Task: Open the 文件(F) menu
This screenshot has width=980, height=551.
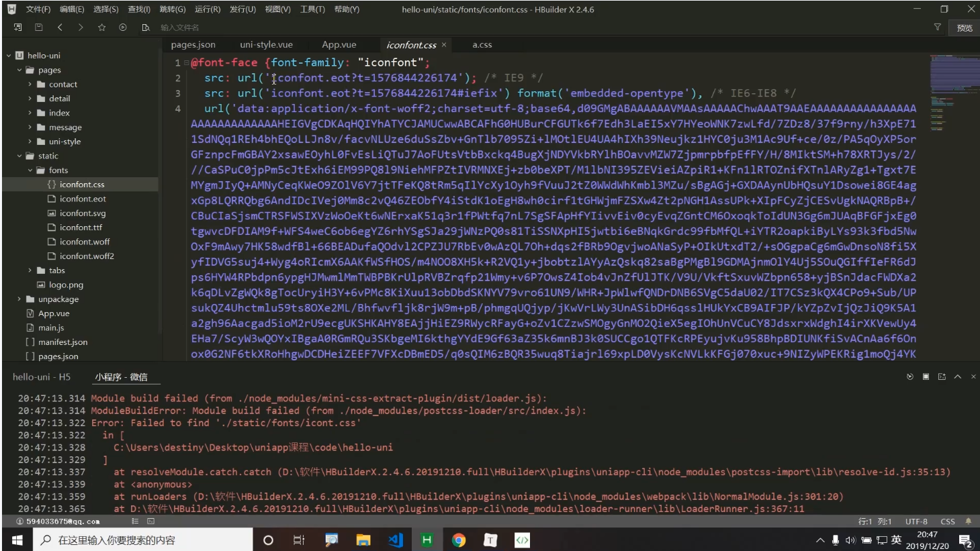Action: click(38, 9)
